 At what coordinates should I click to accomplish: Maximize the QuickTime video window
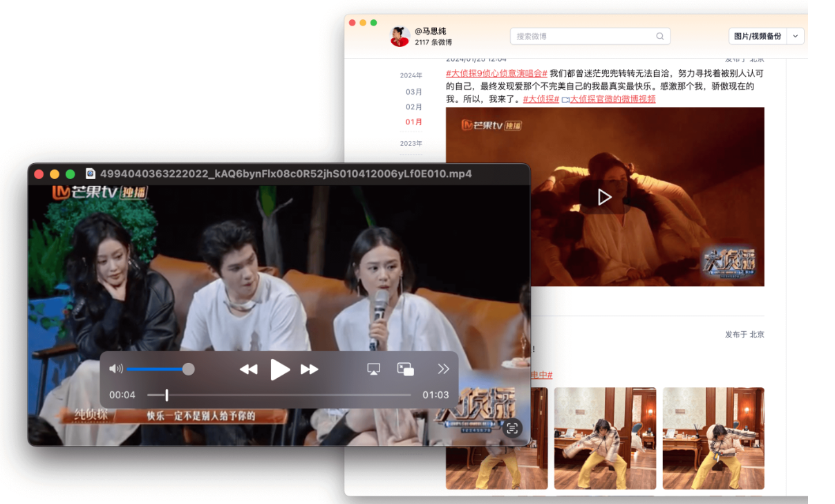click(70, 174)
